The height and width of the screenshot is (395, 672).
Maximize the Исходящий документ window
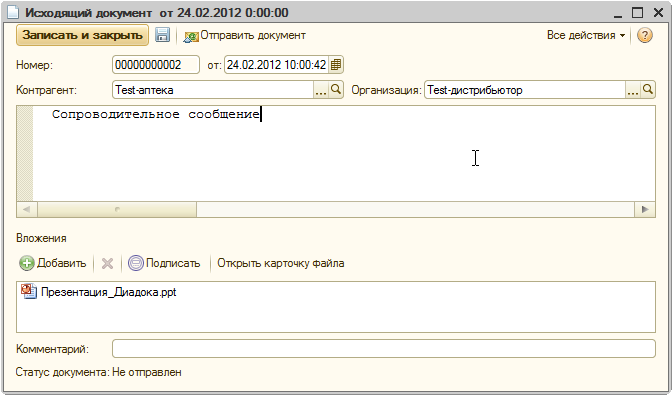[638, 12]
